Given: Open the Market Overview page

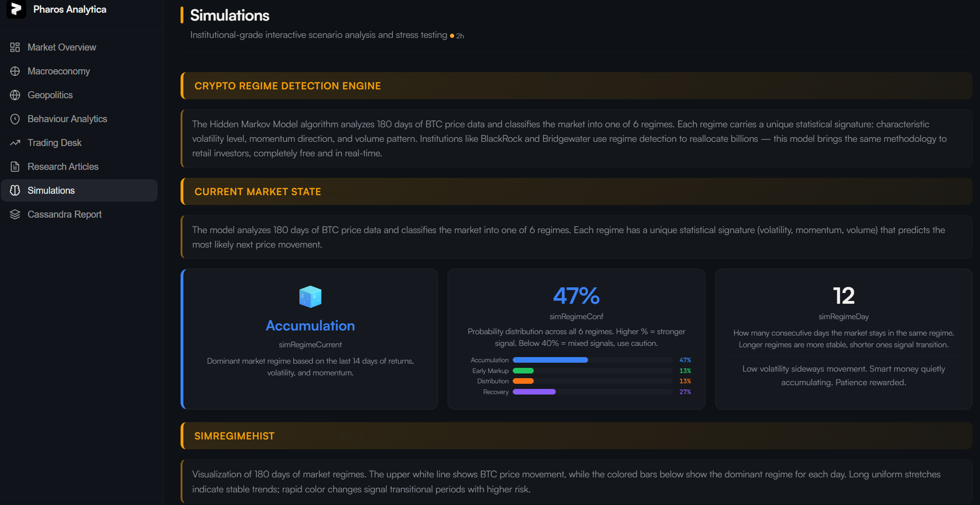Looking at the screenshot, I should [62, 47].
